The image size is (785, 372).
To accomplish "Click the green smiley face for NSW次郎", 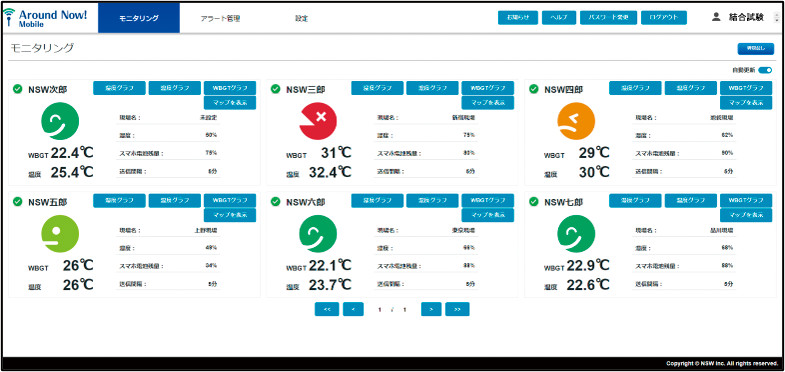I will (x=60, y=121).
